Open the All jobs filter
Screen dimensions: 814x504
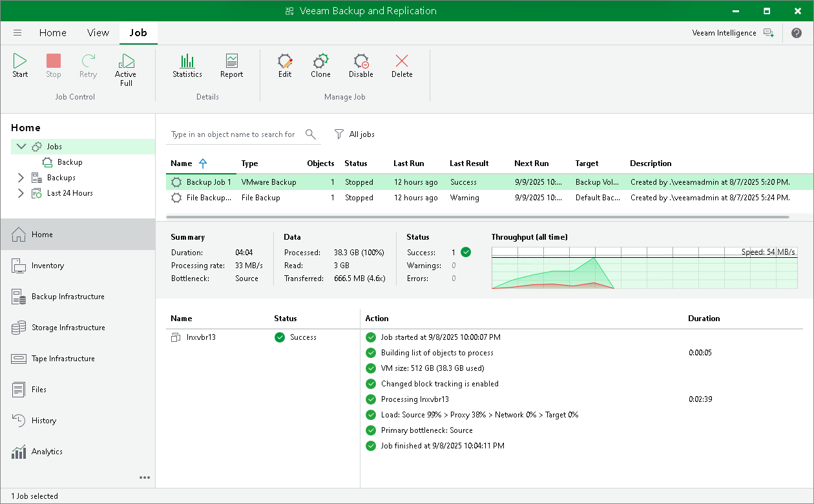point(355,134)
